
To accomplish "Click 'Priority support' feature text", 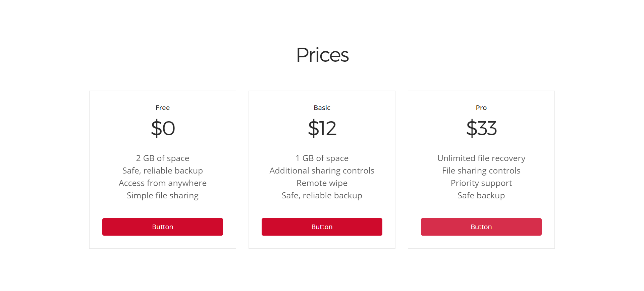I will click(x=481, y=183).
